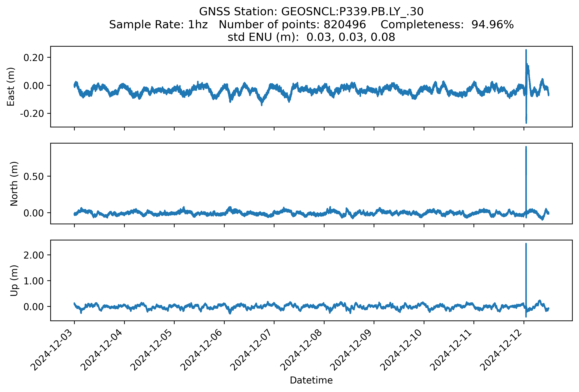579x392 pixels.
Task: Click the 0.50 tick on North axis
Action: (34, 176)
